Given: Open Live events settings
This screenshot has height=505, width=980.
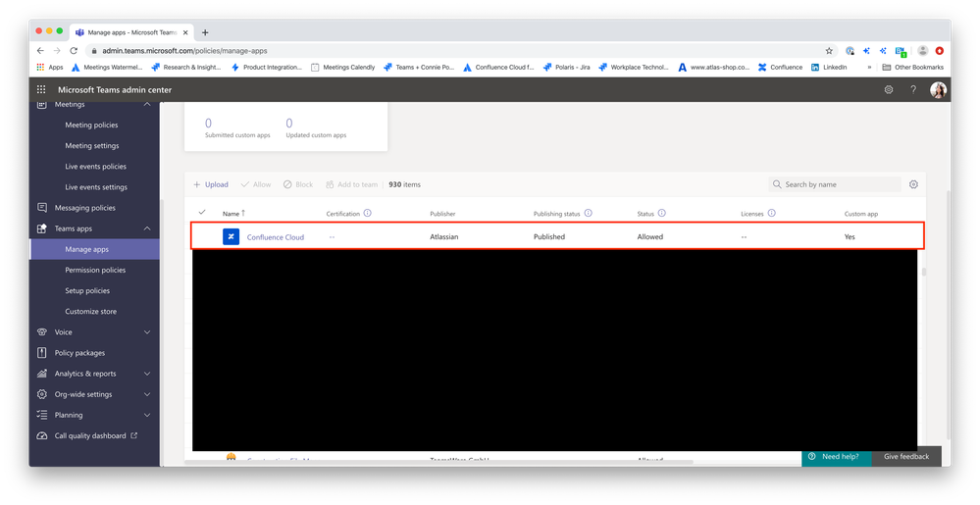Looking at the screenshot, I should pyautogui.click(x=96, y=187).
